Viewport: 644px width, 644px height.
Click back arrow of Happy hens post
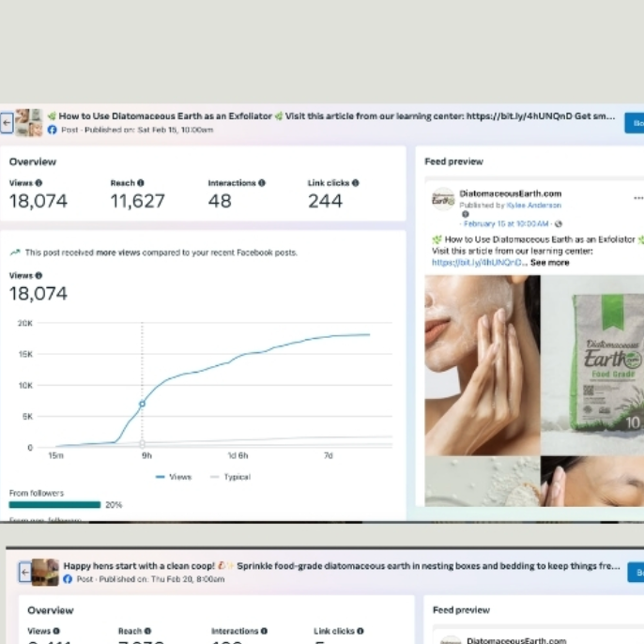click(x=25, y=572)
